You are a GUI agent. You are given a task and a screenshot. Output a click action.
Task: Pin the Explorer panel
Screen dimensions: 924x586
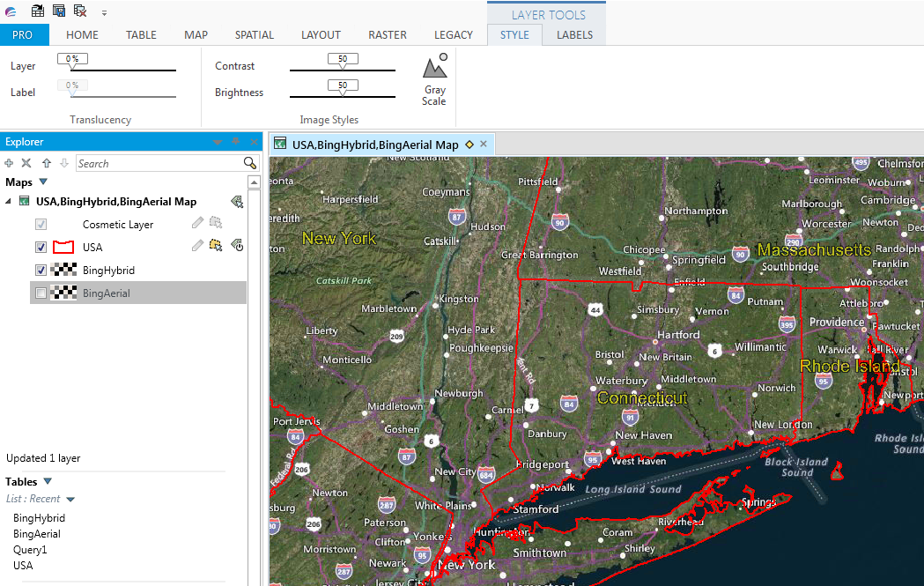(x=235, y=142)
